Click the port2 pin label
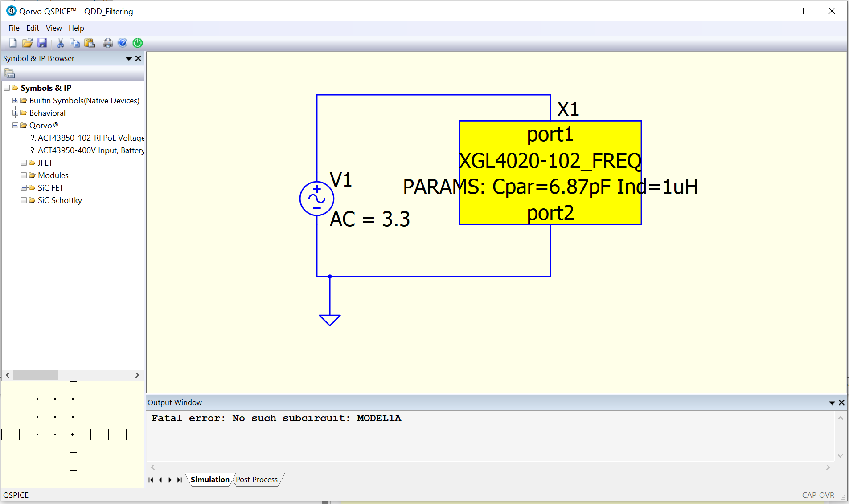 550,213
